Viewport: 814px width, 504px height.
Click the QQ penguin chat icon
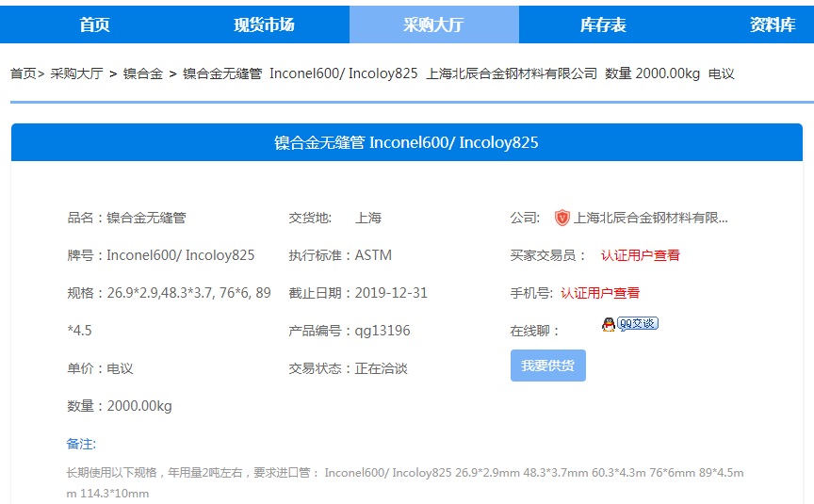coord(609,324)
